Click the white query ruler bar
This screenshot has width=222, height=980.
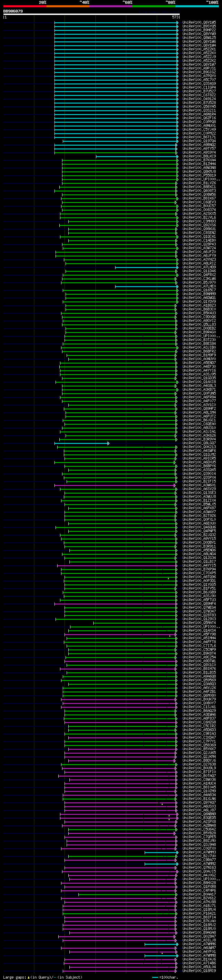pyautogui.click(x=92, y=14)
